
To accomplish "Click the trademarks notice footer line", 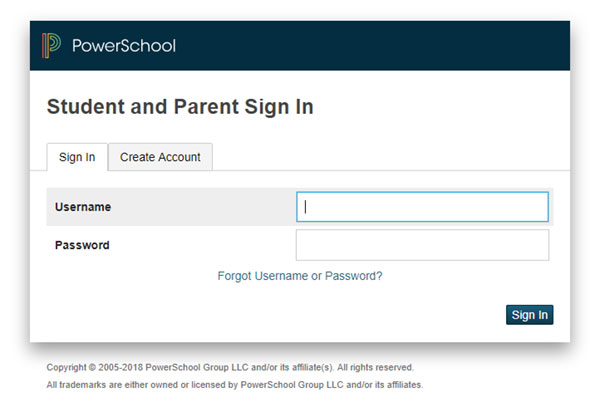I will [235, 385].
